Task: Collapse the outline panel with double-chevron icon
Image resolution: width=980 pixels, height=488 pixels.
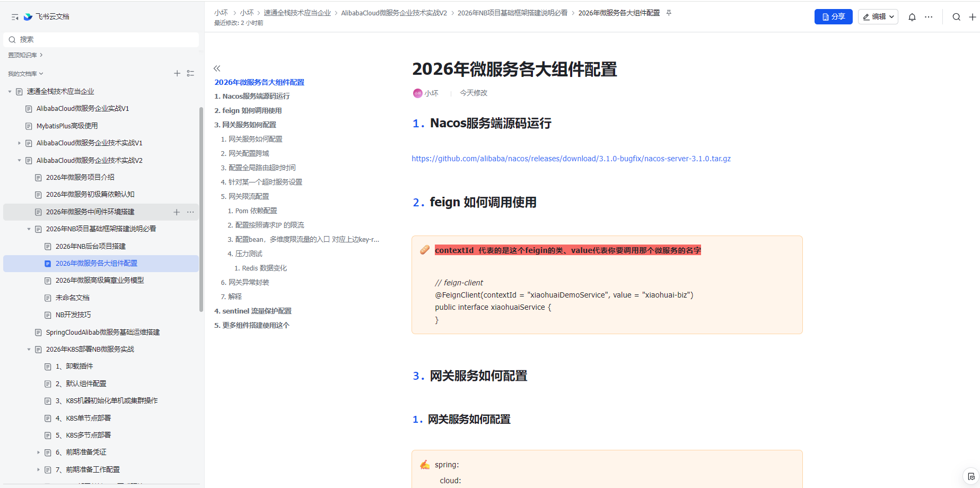Action: [217, 68]
